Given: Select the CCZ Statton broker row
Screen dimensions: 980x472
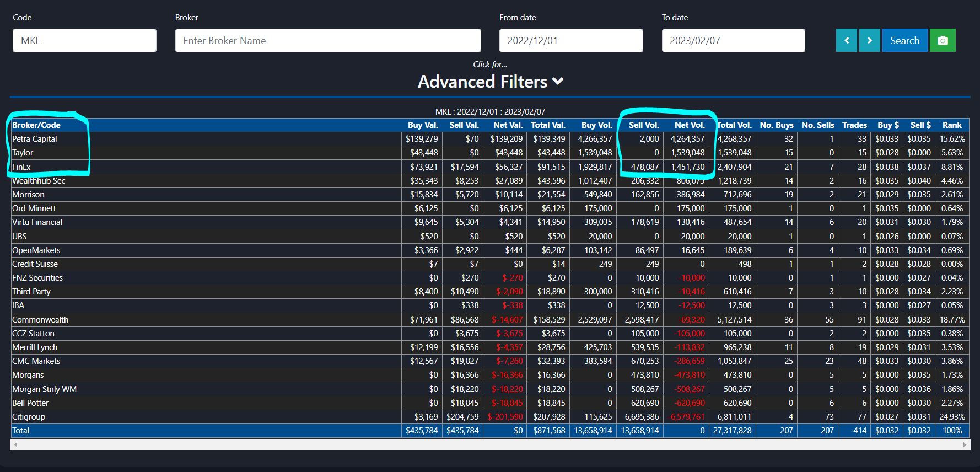Looking at the screenshot, I should tap(489, 334).
